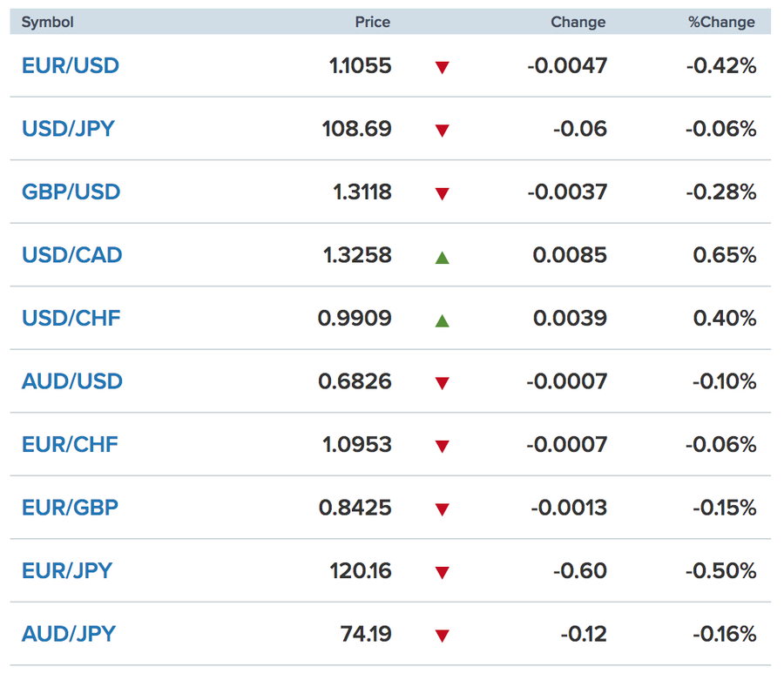Image resolution: width=784 pixels, height=680 pixels.
Task: Click the green up arrow for USD/CAD
Action: 442,257
